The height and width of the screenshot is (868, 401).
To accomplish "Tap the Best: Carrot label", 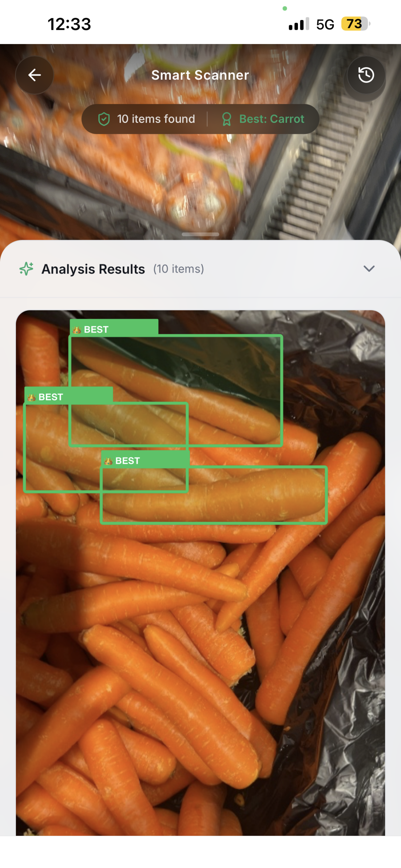I will [272, 119].
